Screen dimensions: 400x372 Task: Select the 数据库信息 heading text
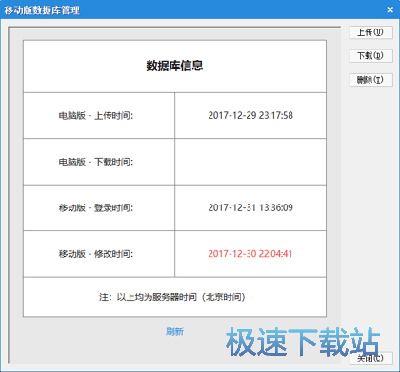(175, 65)
